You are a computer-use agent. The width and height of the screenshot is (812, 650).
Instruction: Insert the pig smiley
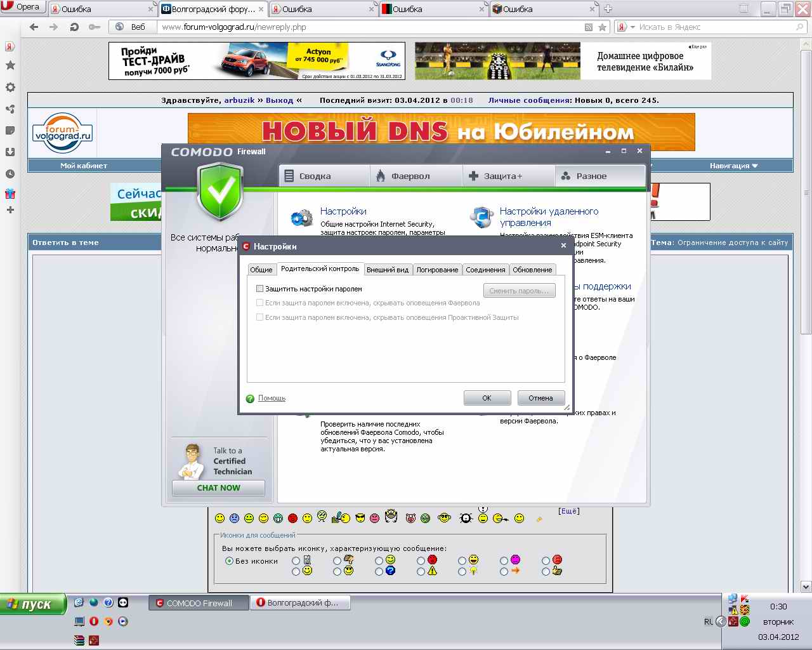[x=410, y=519]
